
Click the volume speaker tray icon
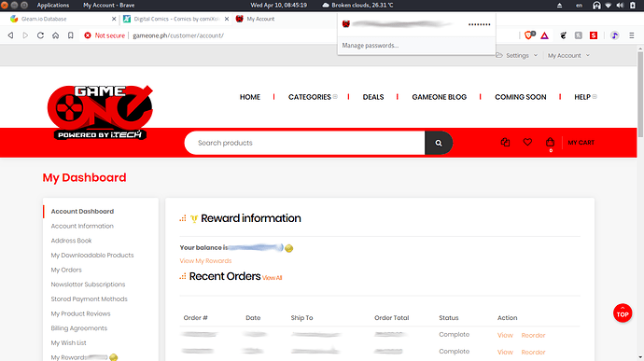620,6
